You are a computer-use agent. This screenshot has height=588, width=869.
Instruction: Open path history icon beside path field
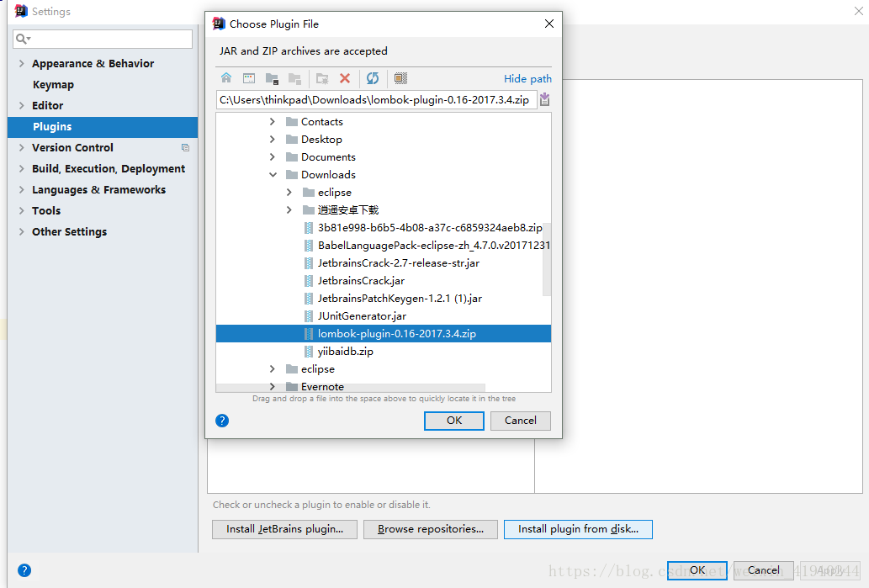(x=545, y=99)
